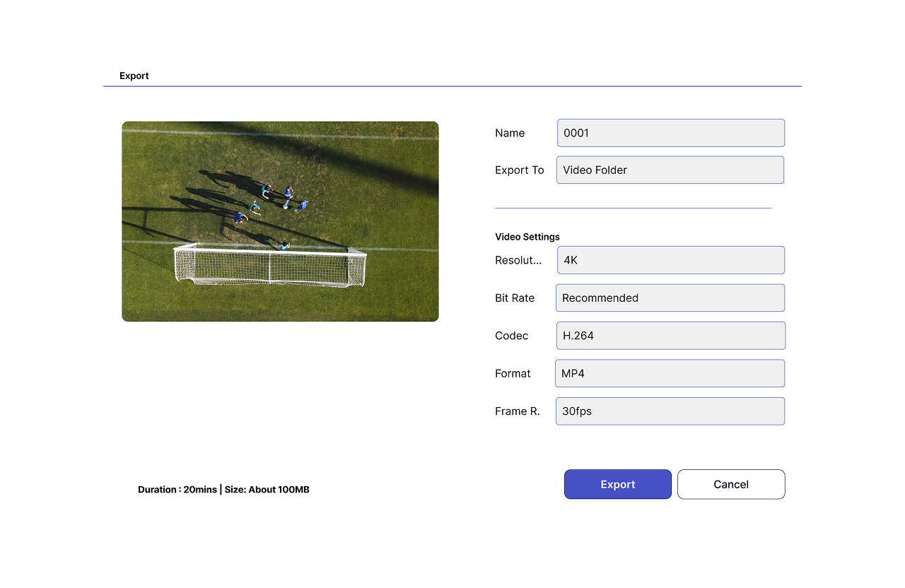Click the Bit Rate label
Viewport: 905px width, 588px height.
(x=515, y=298)
